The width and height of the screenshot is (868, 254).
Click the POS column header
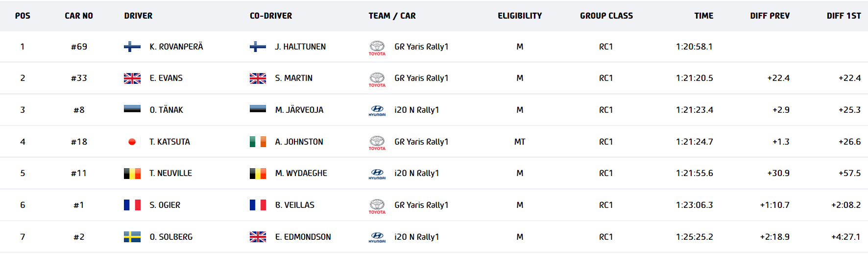[x=23, y=16]
